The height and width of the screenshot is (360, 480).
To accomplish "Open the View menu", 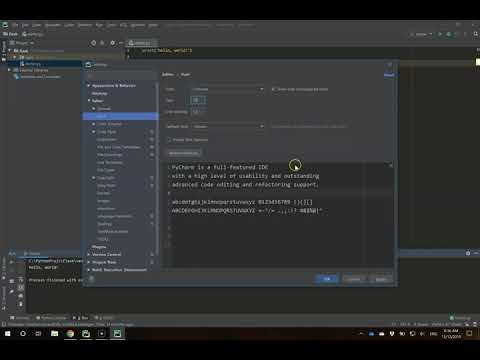I will click(36, 25).
